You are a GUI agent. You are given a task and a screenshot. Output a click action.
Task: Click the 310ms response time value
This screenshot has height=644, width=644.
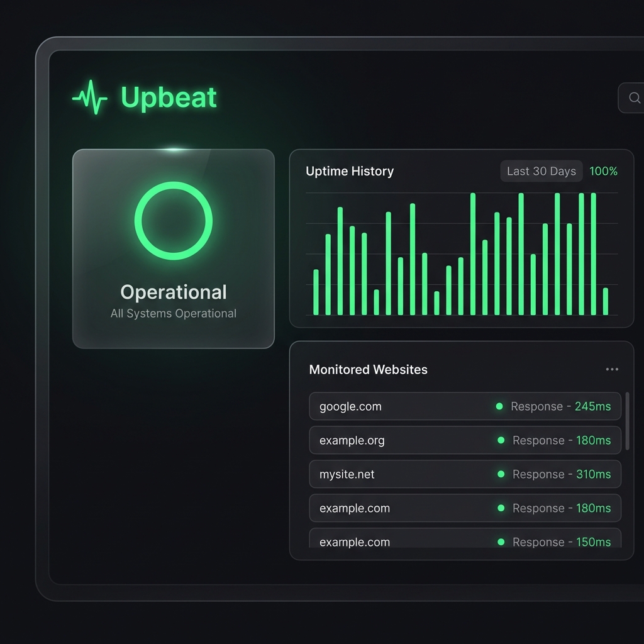pos(593,474)
